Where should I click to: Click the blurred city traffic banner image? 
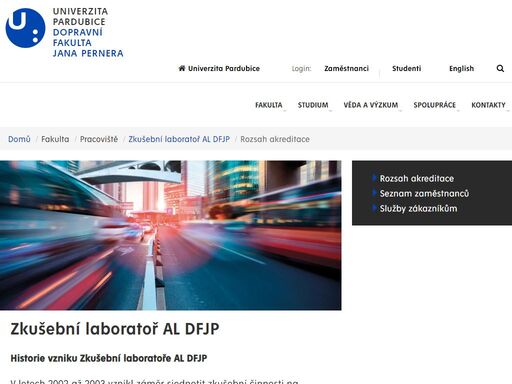pyautogui.click(x=171, y=235)
